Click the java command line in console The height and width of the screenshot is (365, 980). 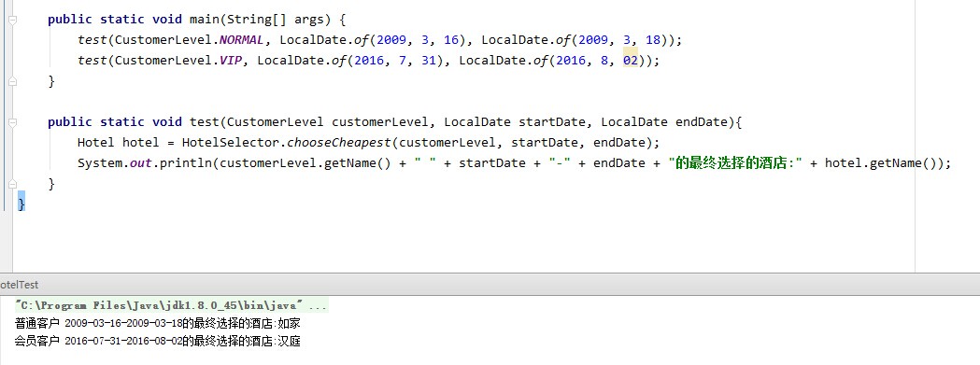(171, 305)
